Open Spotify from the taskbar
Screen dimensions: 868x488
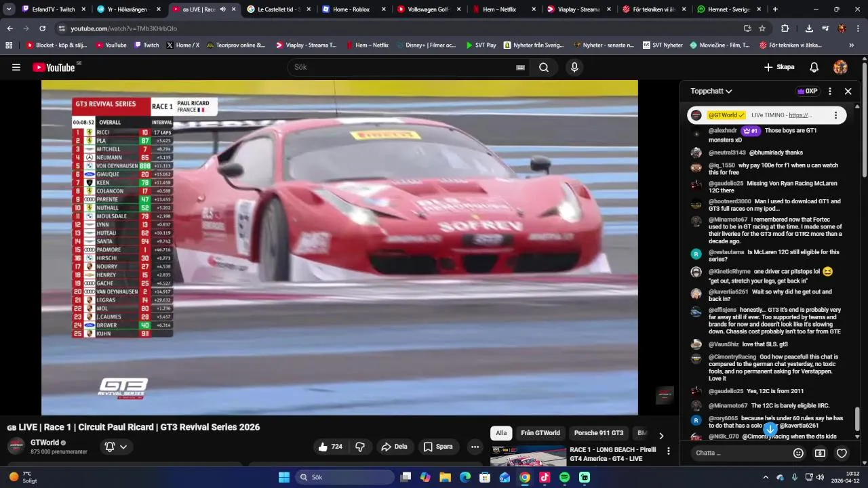(x=565, y=477)
